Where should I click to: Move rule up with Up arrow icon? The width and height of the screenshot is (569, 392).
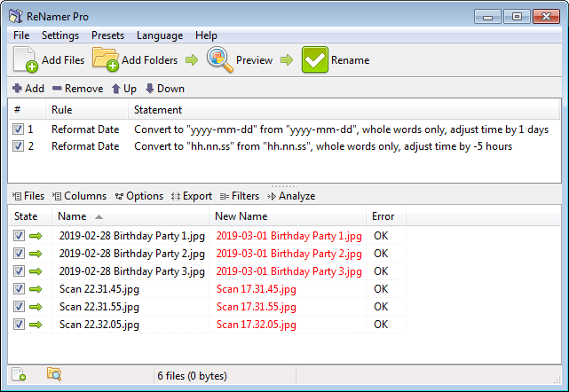click(x=115, y=89)
